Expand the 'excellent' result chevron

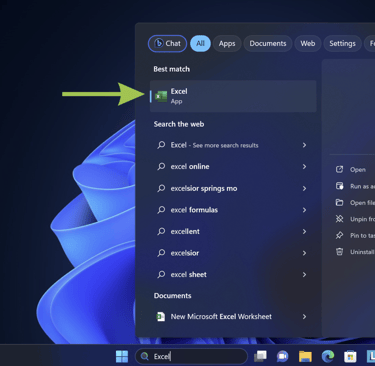click(304, 232)
